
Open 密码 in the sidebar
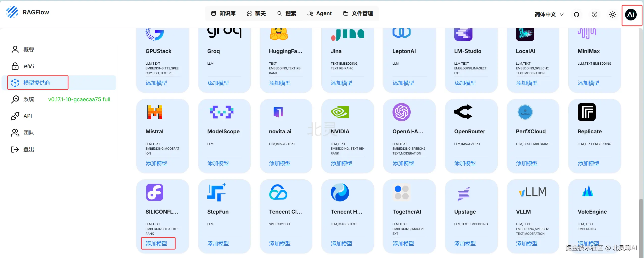click(x=59, y=66)
